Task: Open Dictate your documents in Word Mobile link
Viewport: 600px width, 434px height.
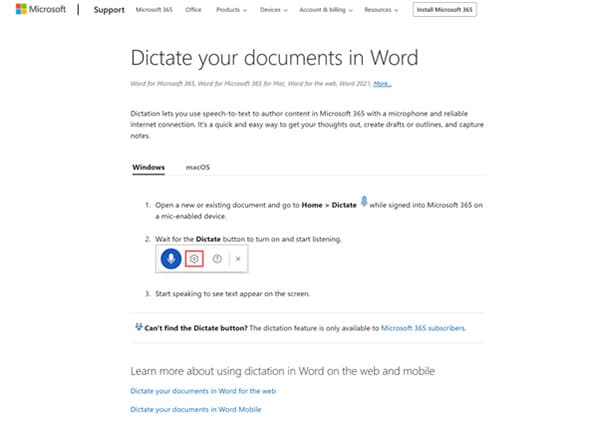Action: (x=196, y=409)
